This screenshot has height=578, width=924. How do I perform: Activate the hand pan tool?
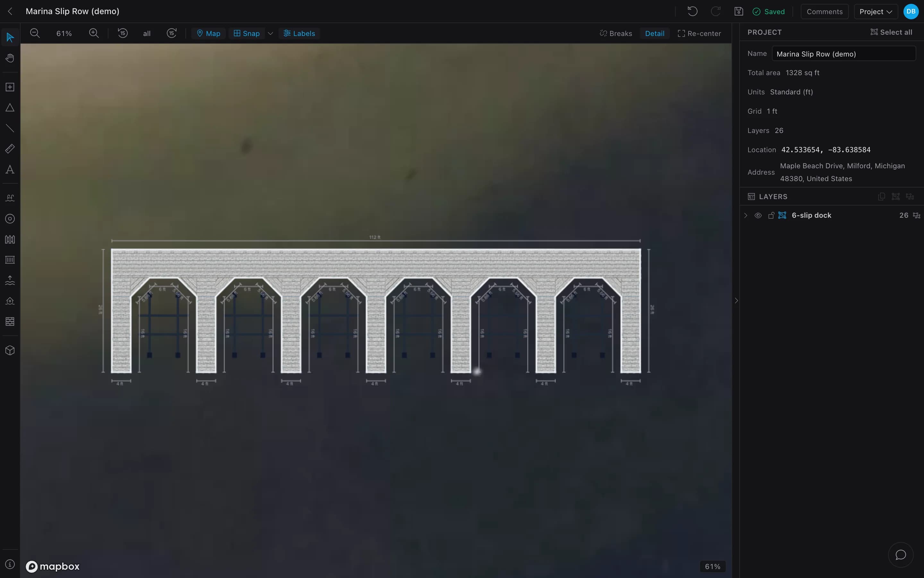pos(10,58)
